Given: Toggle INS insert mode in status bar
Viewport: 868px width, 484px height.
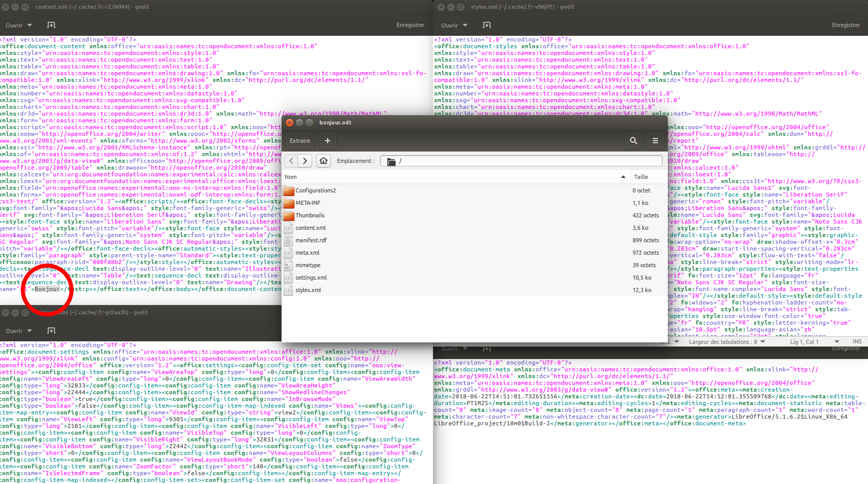Looking at the screenshot, I should tap(857, 341).
